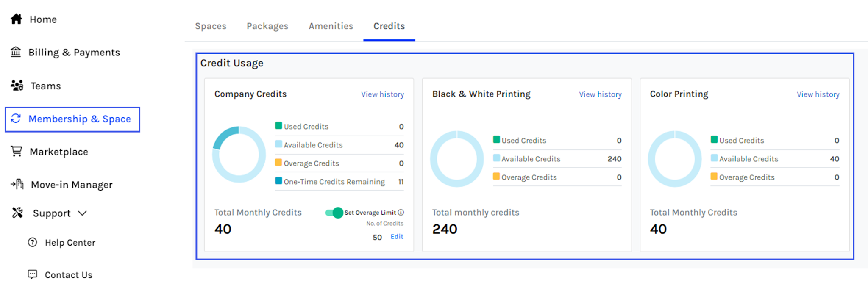Viewport: 868px width, 285px height.
Task: Click the Support tools icon
Action: pos(17,213)
